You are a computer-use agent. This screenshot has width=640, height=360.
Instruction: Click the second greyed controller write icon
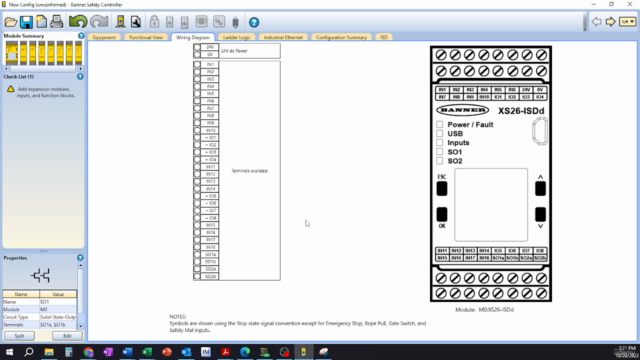pos(184,22)
